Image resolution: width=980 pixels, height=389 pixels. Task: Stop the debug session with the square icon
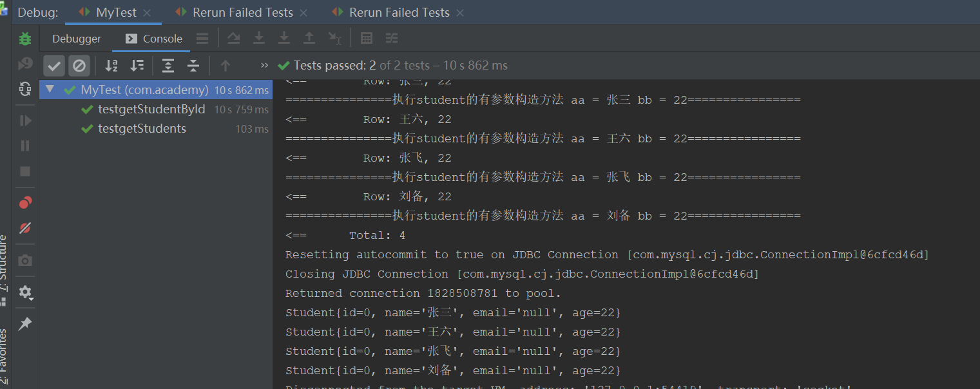(25, 171)
